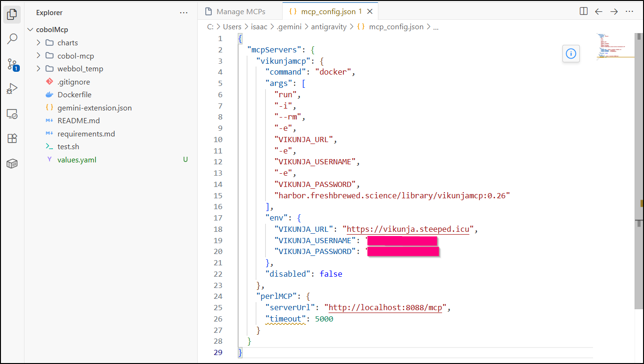Screen dimensions: 644x364
Task: Open the Run and Debug view
Action: pyautogui.click(x=12, y=89)
